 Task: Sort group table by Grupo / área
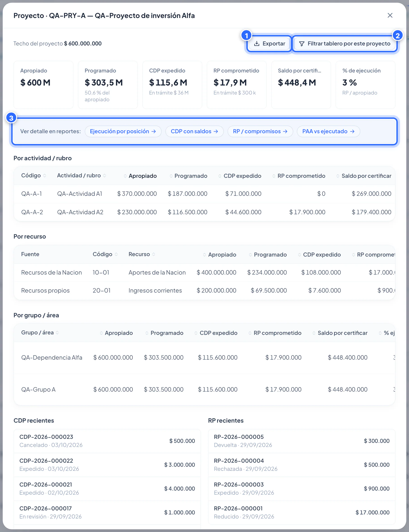tap(40, 333)
